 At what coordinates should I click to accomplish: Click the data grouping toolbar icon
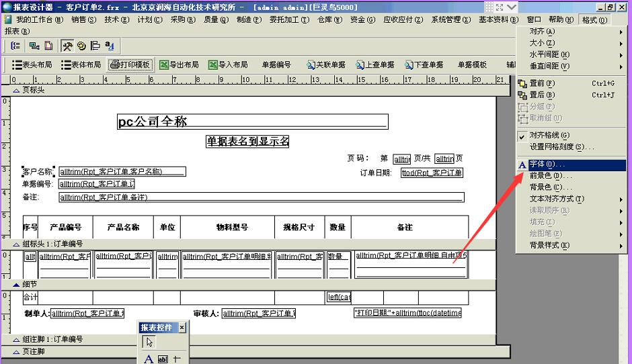click(x=15, y=46)
